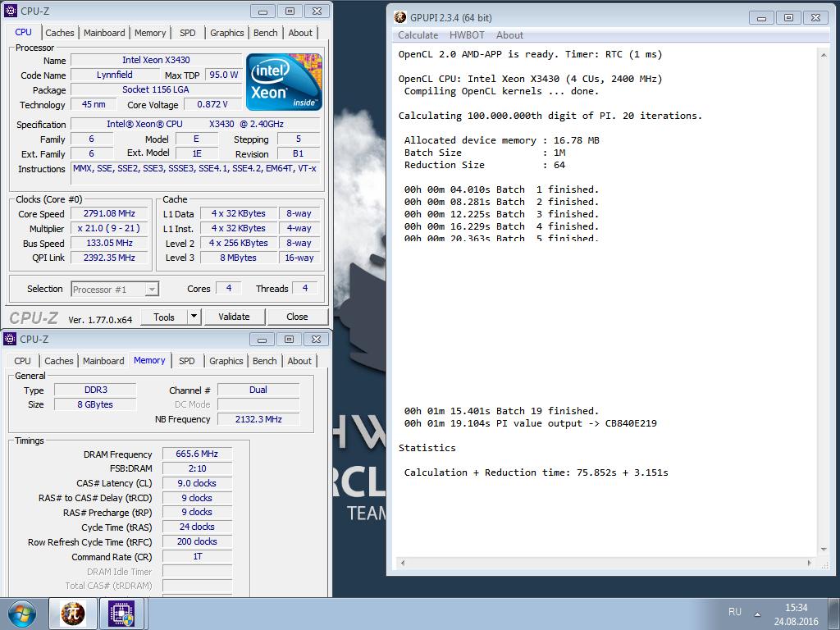Click the Code Name field Lynnfield

coord(115,75)
